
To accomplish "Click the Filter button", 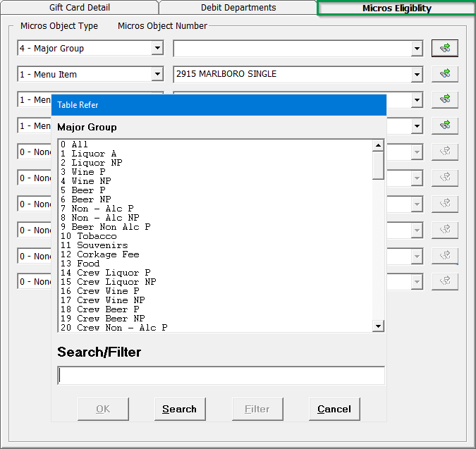I will [257, 409].
